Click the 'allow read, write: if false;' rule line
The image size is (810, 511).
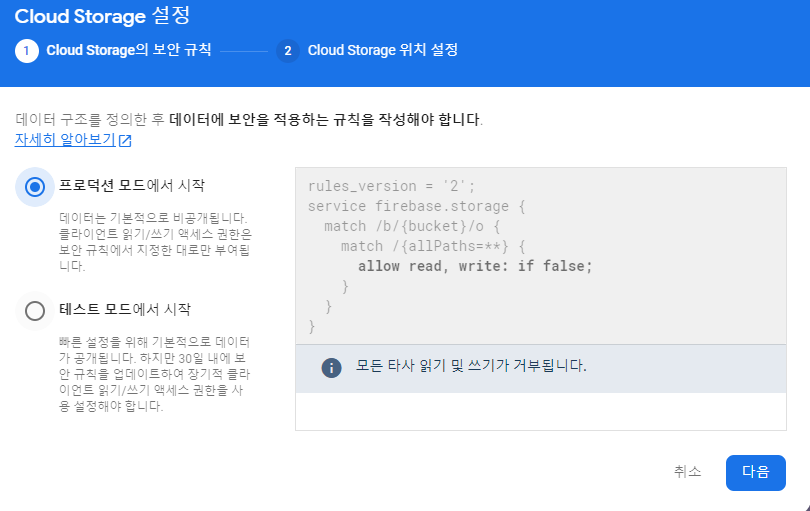pos(475,266)
